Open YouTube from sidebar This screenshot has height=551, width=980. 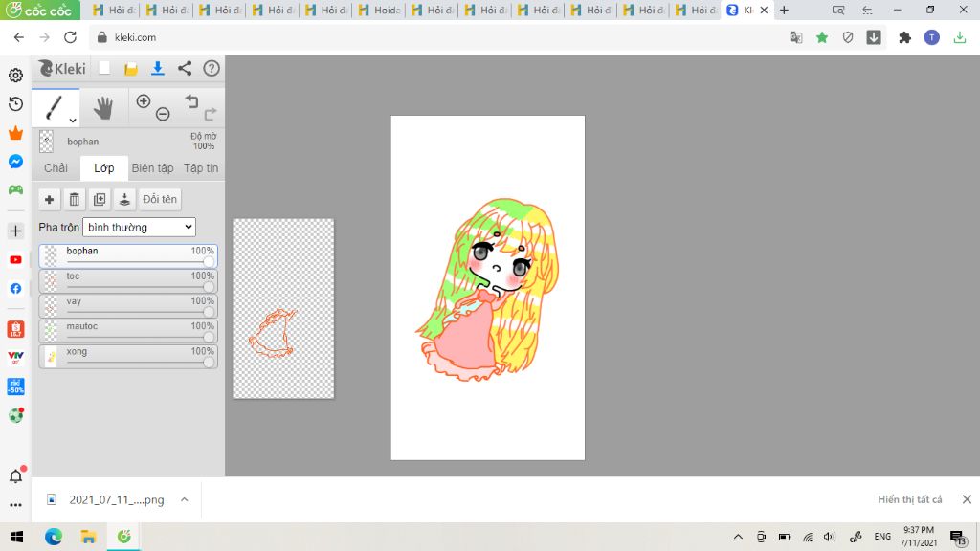15,260
